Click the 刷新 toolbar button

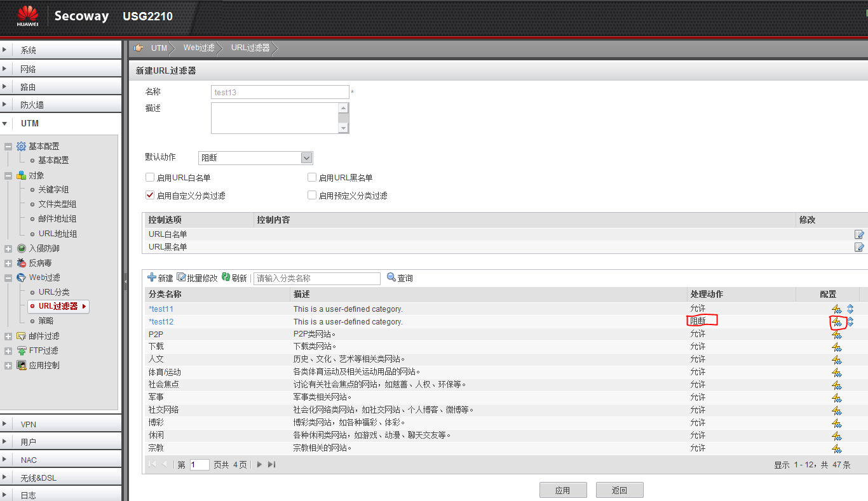[x=234, y=278]
